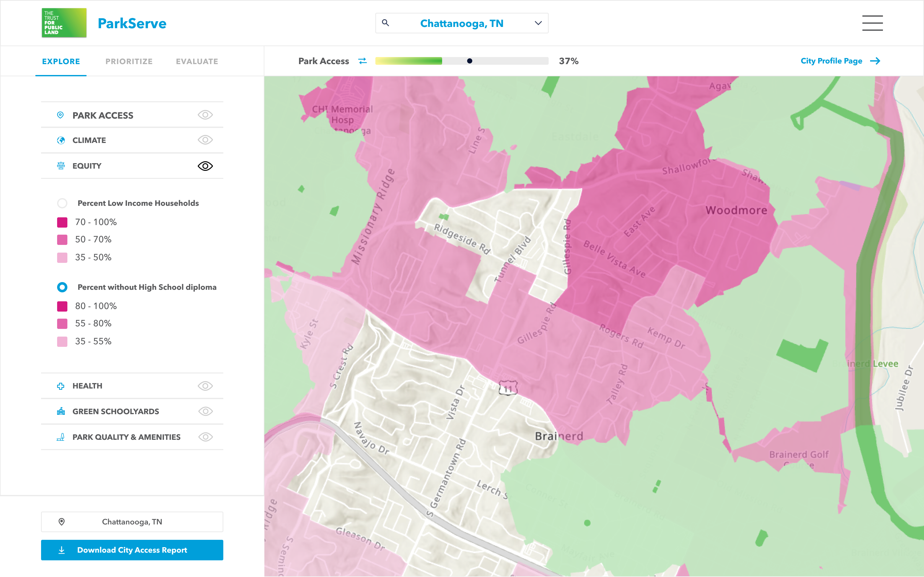924x577 pixels.
Task: Click the swap arrows icon beside Park Access
Action: point(362,61)
